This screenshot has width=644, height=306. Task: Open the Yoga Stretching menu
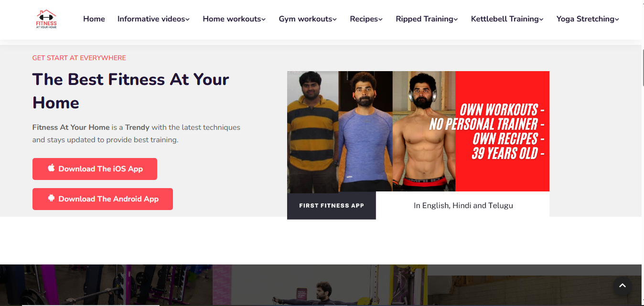coord(588,19)
